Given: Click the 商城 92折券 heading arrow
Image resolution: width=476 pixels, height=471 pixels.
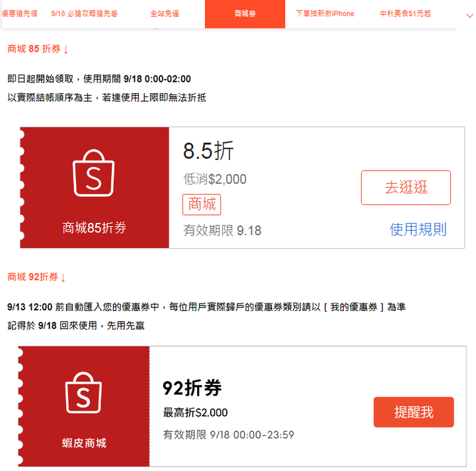Looking at the screenshot, I should click(x=63, y=278).
